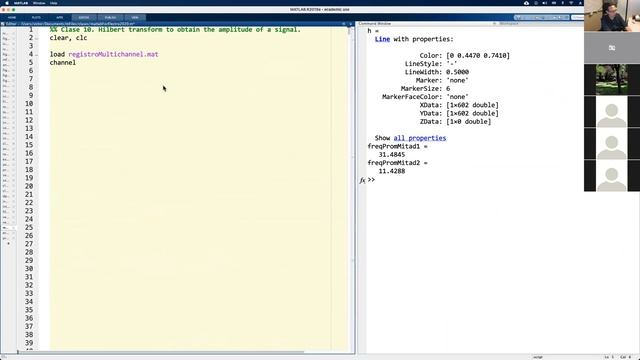Click the editor file path title bar
Viewport: 640px width, 360px height.
(69, 24)
